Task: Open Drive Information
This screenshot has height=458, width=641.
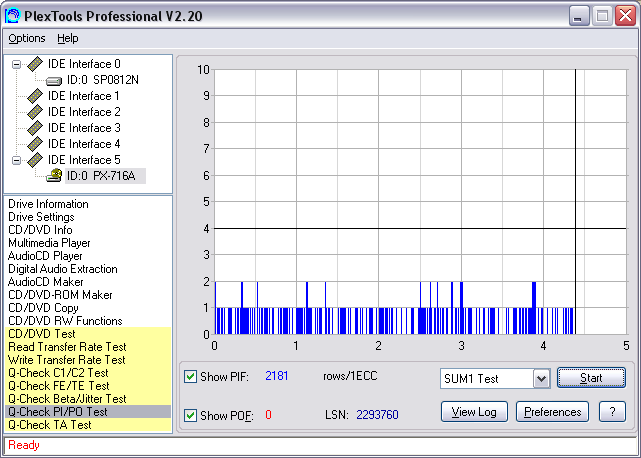Action: pyautogui.click(x=48, y=204)
